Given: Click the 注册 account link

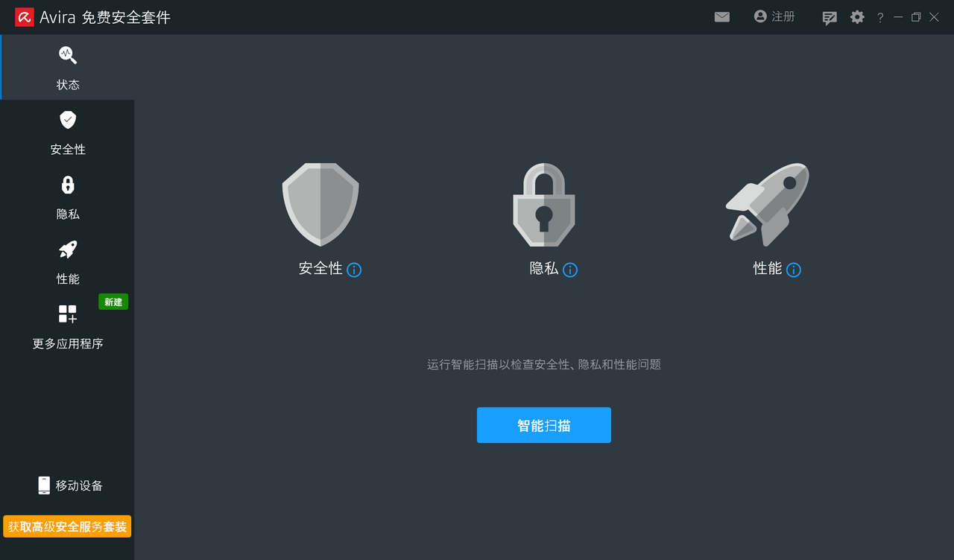Looking at the screenshot, I should pyautogui.click(x=774, y=16).
